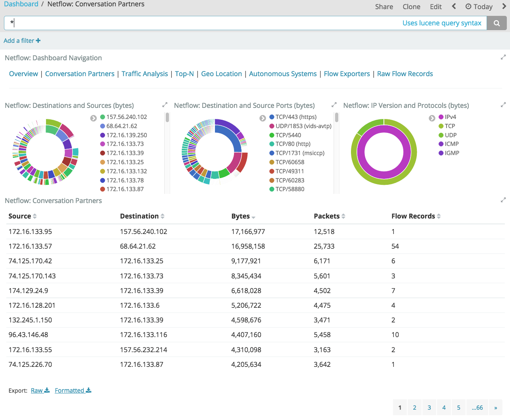Collapse the legend on Destinations and Sources chart
This screenshot has height=420, width=510.
(x=93, y=118)
